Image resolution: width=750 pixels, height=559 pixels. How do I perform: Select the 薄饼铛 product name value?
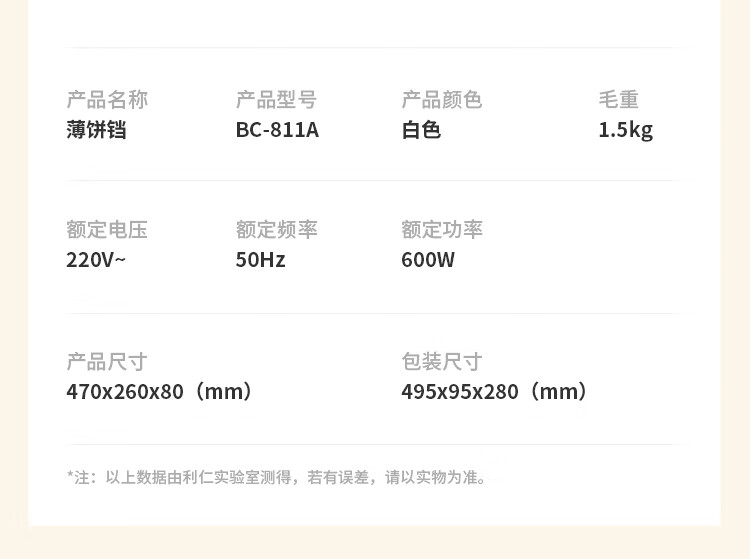click(97, 130)
